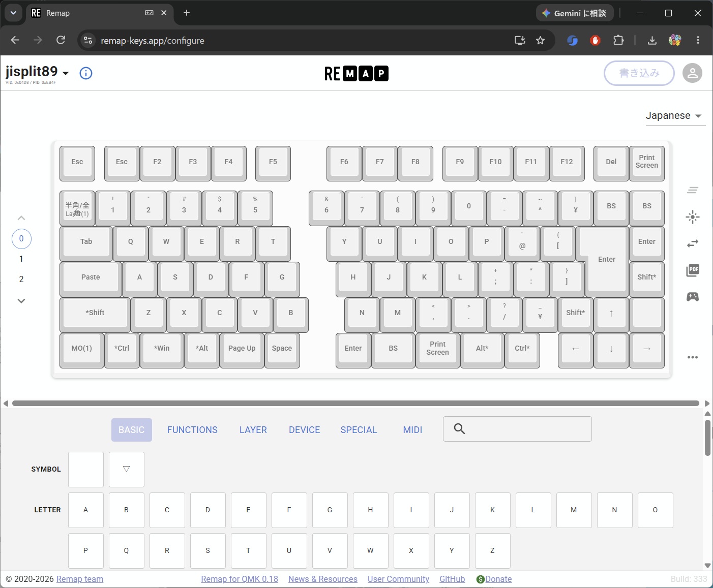Click the search magnifier icon

(459, 429)
